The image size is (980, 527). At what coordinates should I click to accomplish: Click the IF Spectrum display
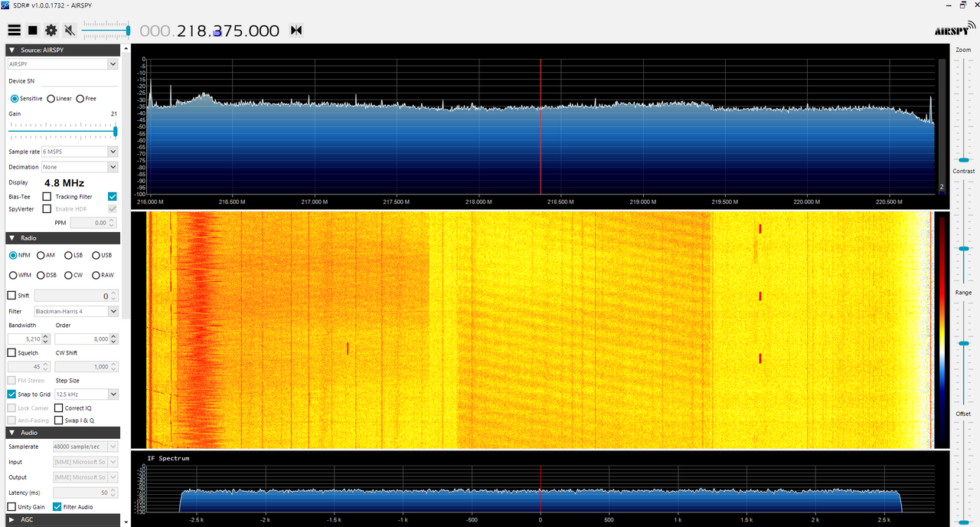coord(541,488)
